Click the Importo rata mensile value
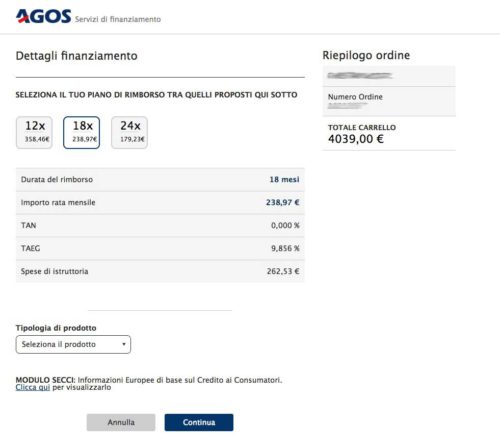500x448 pixels. click(283, 202)
